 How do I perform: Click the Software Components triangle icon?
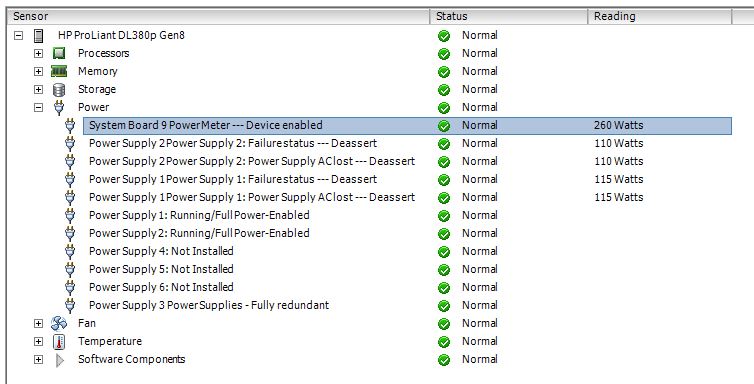click(x=60, y=360)
